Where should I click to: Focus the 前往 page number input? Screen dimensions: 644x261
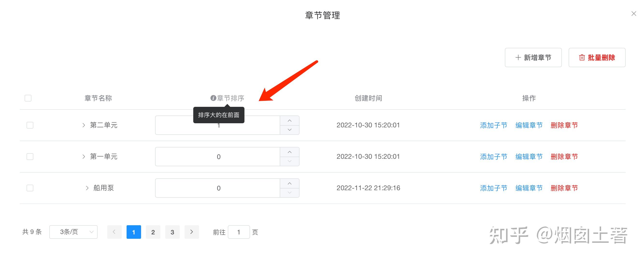coord(238,232)
